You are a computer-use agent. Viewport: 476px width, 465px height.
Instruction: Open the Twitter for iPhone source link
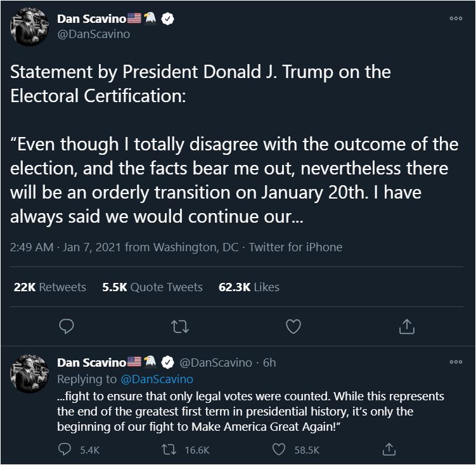(295, 247)
